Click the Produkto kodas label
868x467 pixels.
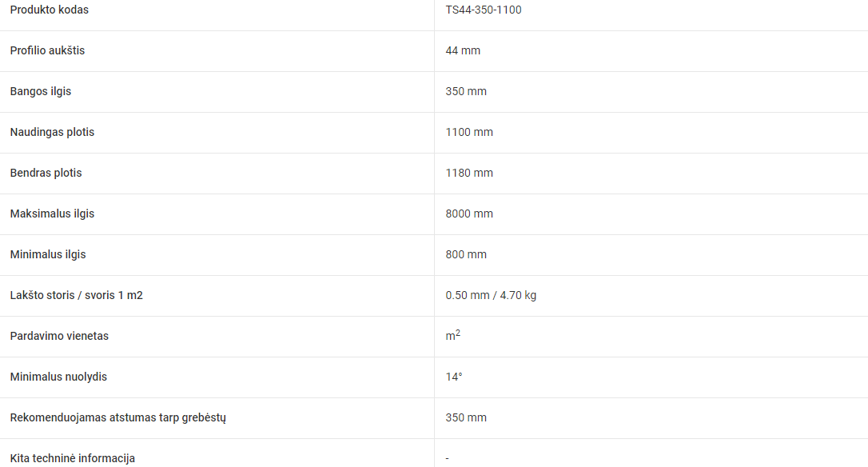click(50, 10)
